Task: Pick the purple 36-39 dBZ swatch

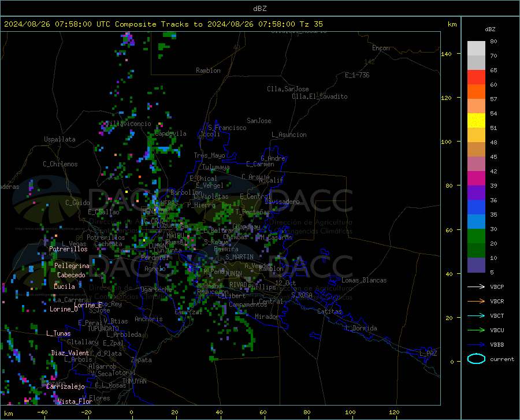Action: coord(476,193)
